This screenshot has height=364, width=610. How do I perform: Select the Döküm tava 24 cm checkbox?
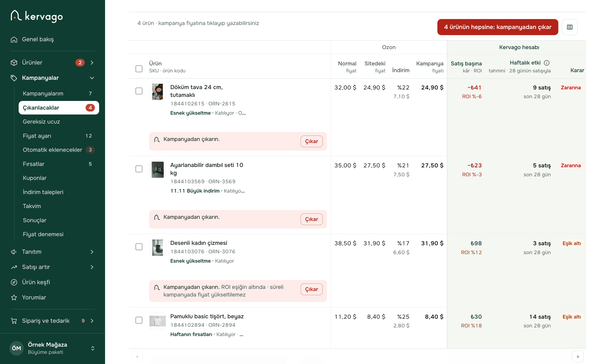point(139,91)
